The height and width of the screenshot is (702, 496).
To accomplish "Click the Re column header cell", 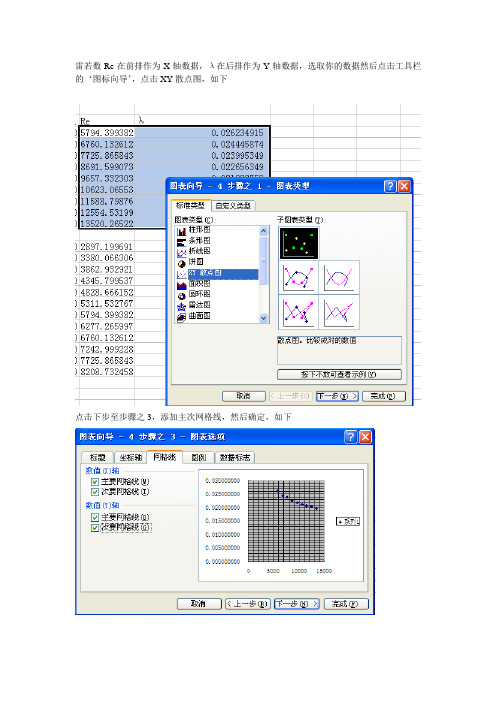I will [107, 121].
